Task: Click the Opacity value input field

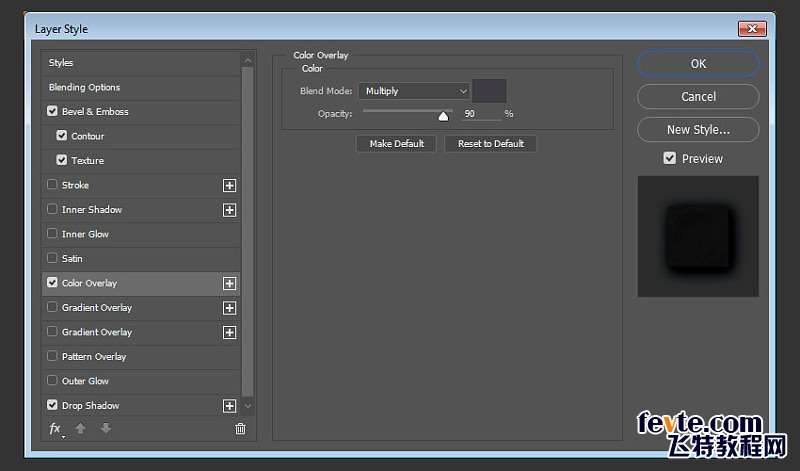Action: click(481, 114)
